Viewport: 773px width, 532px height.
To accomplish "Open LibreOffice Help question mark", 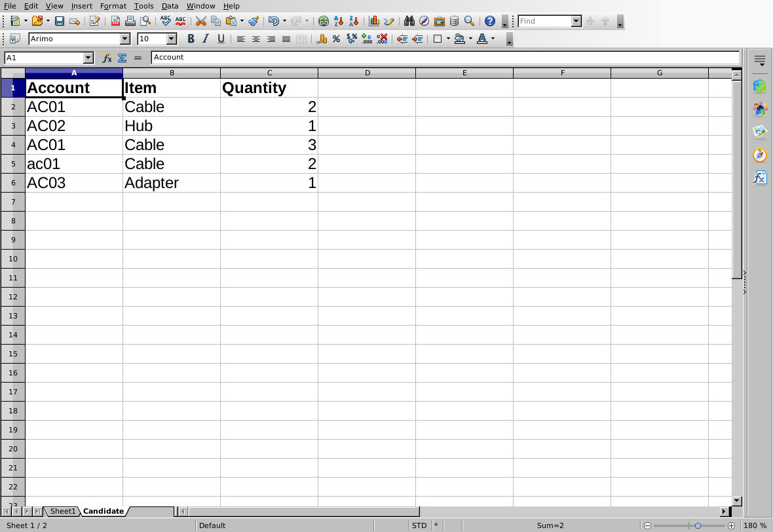I will click(x=489, y=21).
